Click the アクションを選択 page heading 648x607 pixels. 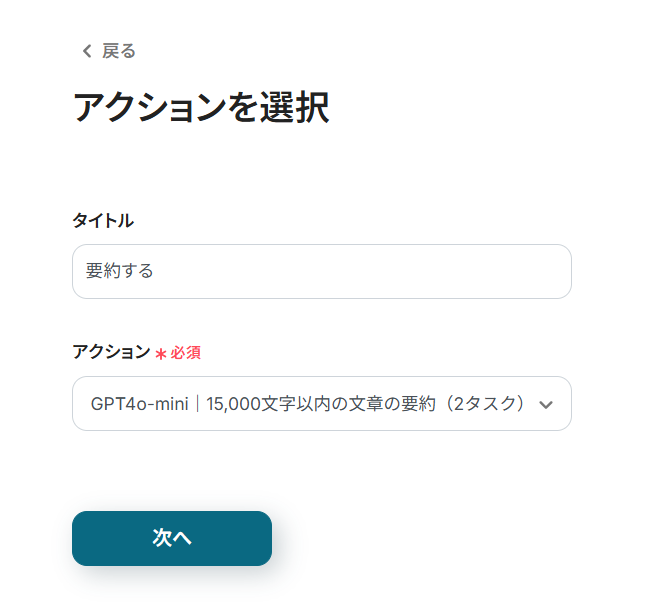[201, 108]
